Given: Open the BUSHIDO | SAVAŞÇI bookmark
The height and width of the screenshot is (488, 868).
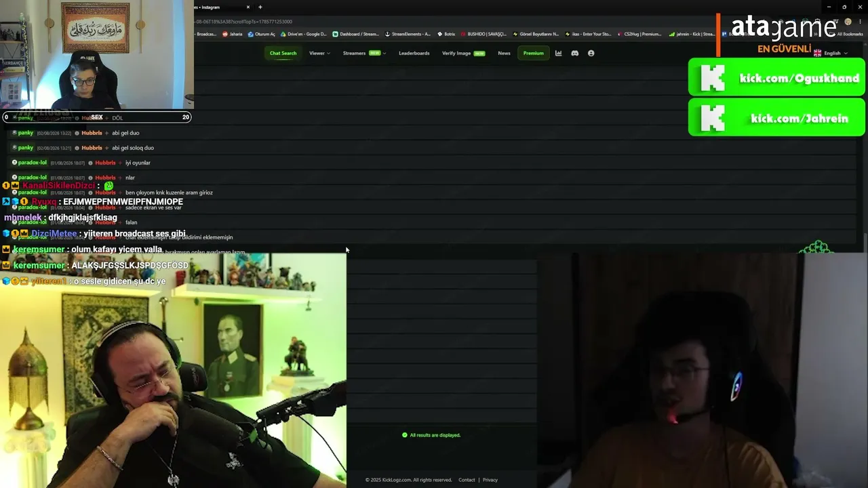Looking at the screenshot, I should coord(484,34).
